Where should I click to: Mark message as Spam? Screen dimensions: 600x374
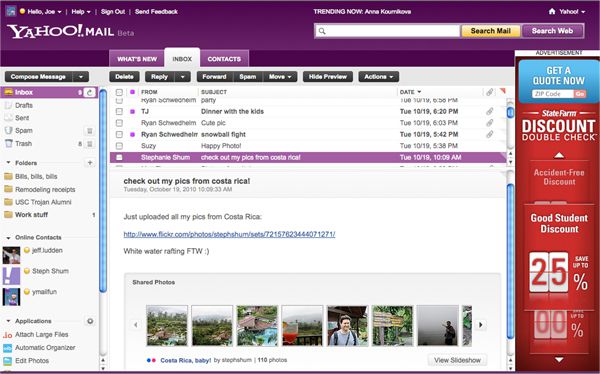[x=248, y=77]
